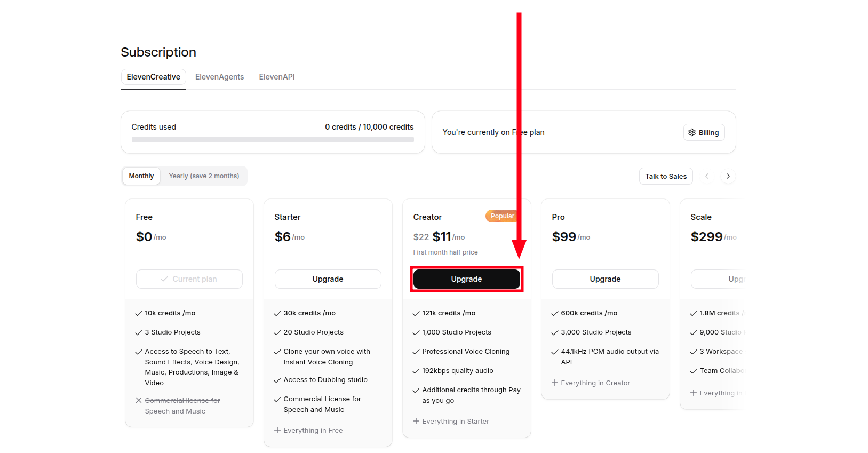Open the ElevenCreative tab
Screen dimensions: 868x453
(154, 77)
